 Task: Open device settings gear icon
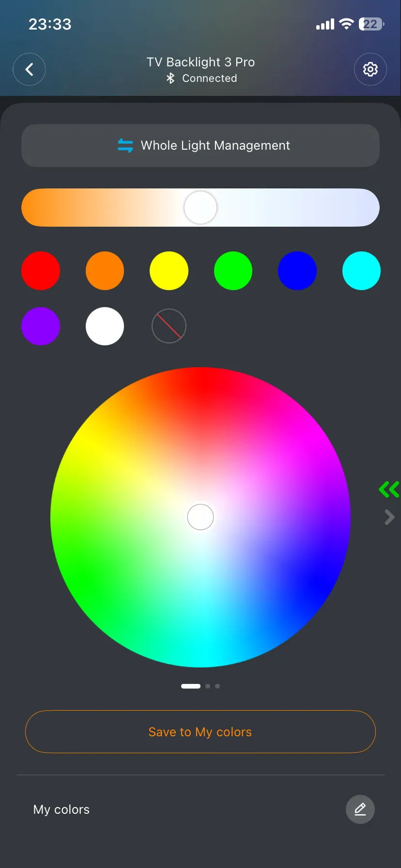click(x=370, y=69)
